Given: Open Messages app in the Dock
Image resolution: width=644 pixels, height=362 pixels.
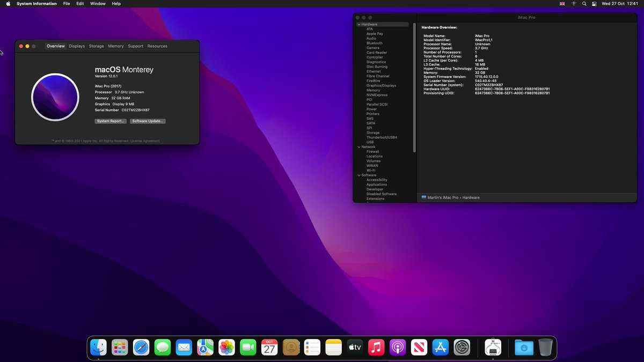Looking at the screenshot, I should click(163, 348).
